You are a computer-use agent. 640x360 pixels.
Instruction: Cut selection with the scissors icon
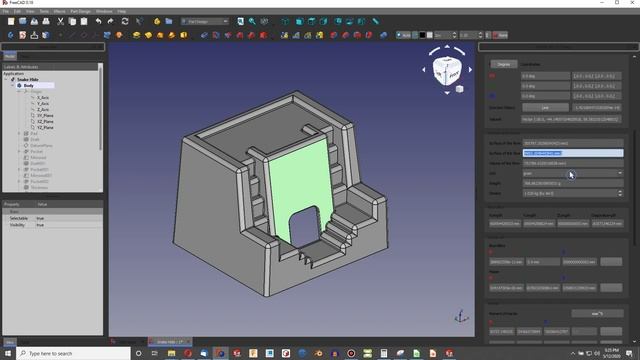(60, 21)
